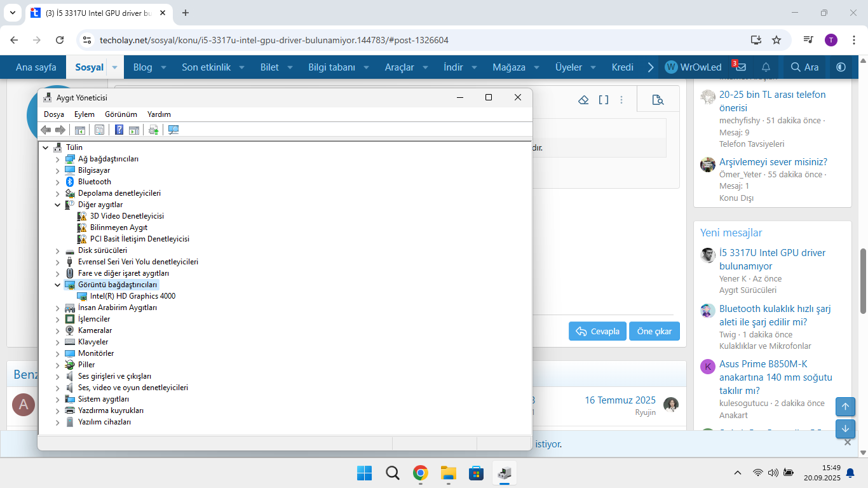The height and width of the screenshot is (488, 868).
Task: Open the Sosyal dropdown arrow in navbar
Action: click(114, 67)
